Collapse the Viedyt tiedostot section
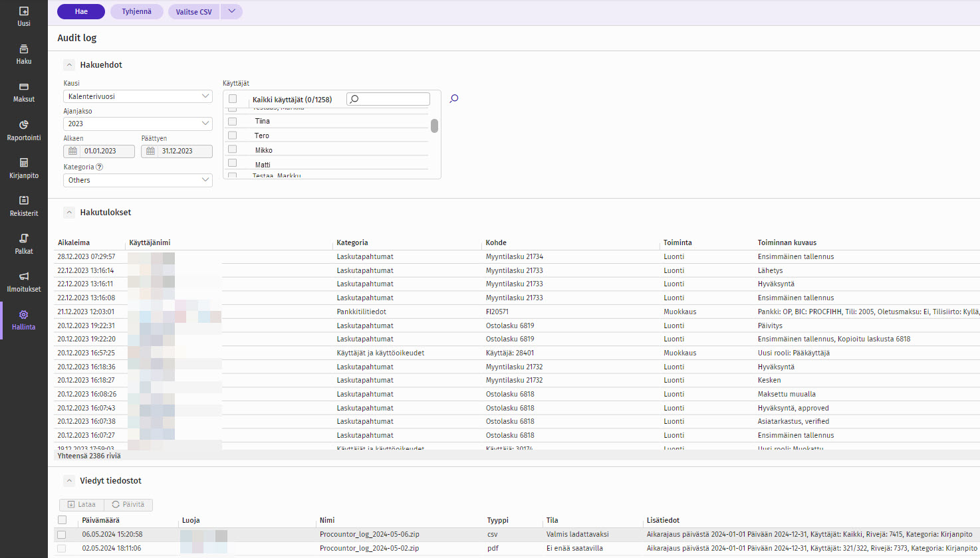The height and width of the screenshot is (558, 980). click(69, 481)
